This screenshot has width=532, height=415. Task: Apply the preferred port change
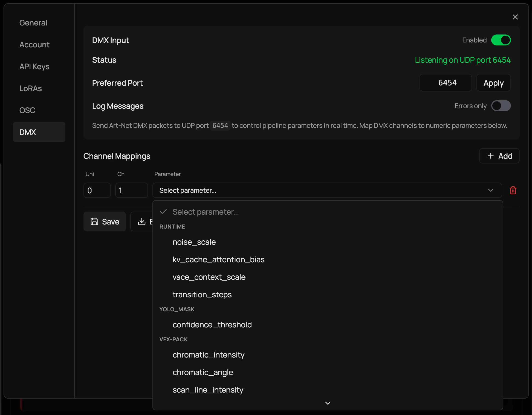click(493, 83)
